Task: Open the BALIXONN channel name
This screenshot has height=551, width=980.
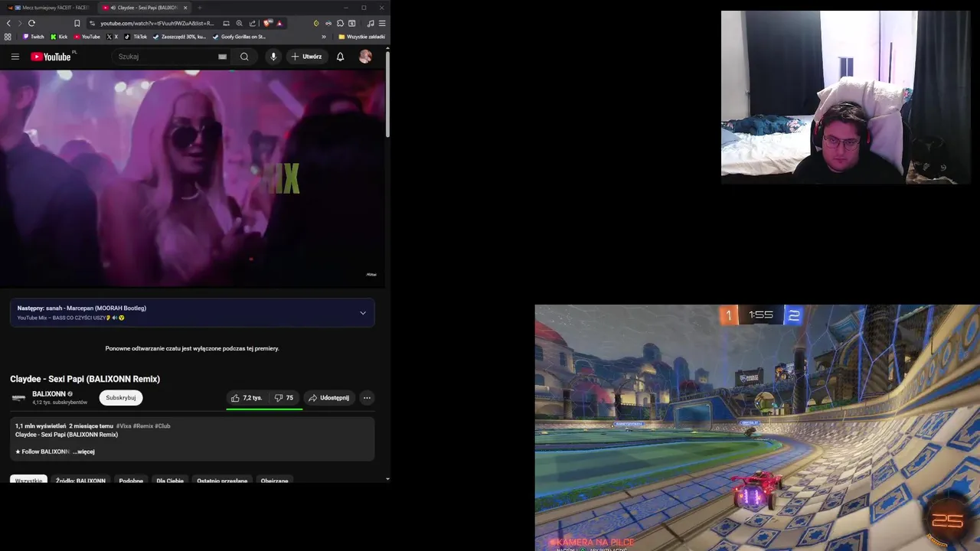Action: (x=49, y=394)
